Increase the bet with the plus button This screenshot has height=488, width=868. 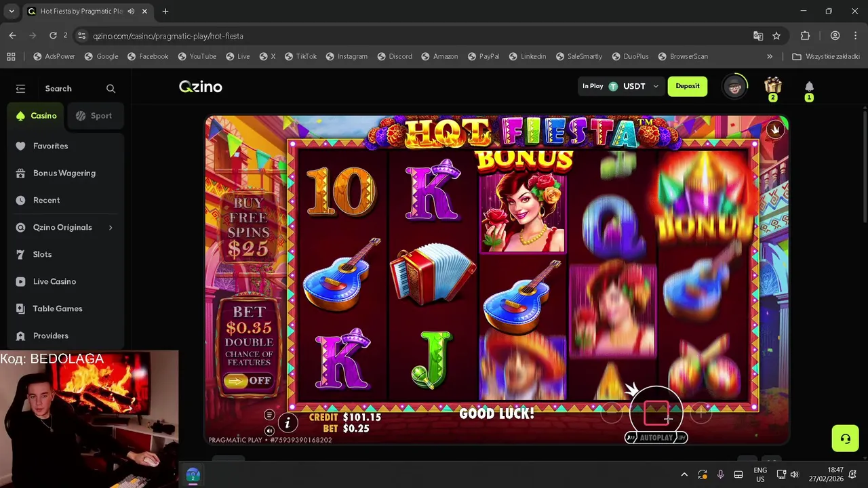pyautogui.click(x=701, y=412)
